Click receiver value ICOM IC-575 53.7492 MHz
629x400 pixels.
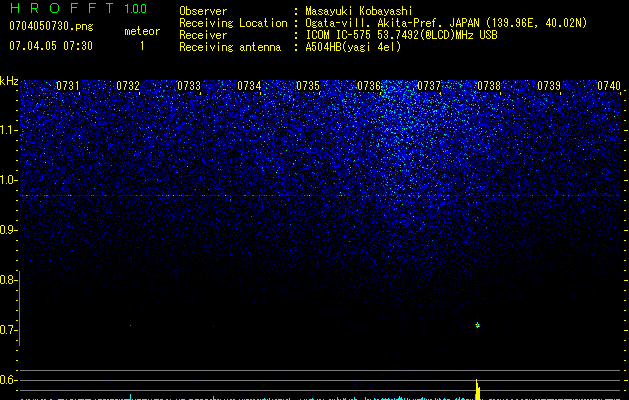pos(401,35)
